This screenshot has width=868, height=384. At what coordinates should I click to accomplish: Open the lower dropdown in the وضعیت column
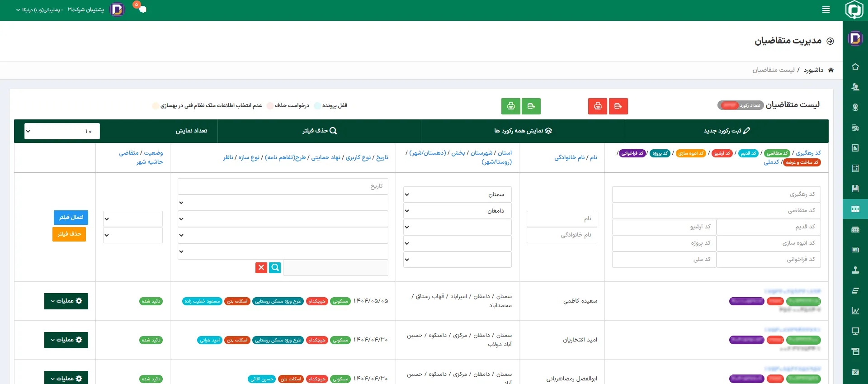pyautogui.click(x=133, y=235)
